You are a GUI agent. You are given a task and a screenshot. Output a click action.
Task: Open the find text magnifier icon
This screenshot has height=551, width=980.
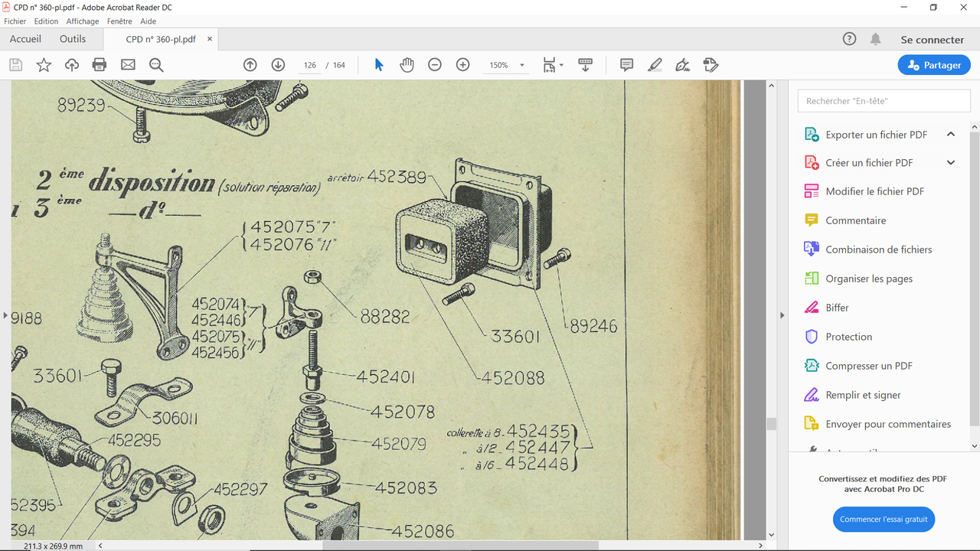(156, 65)
